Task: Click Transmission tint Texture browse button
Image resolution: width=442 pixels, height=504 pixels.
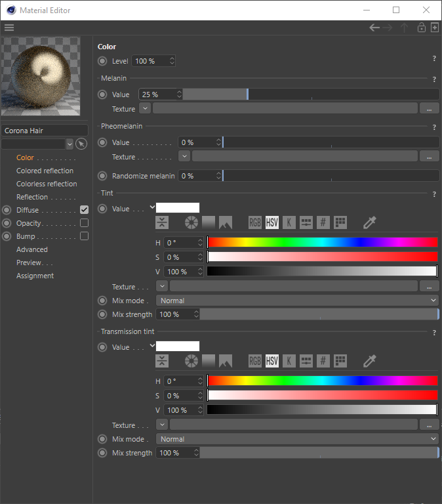Action: coord(429,425)
